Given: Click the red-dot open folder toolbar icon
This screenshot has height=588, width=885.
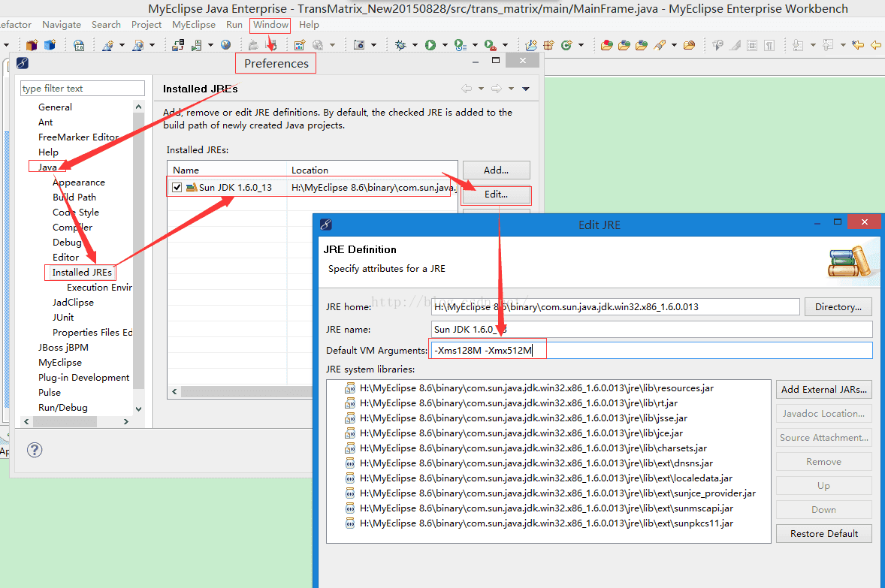Looking at the screenshot, I should [607, 45].
